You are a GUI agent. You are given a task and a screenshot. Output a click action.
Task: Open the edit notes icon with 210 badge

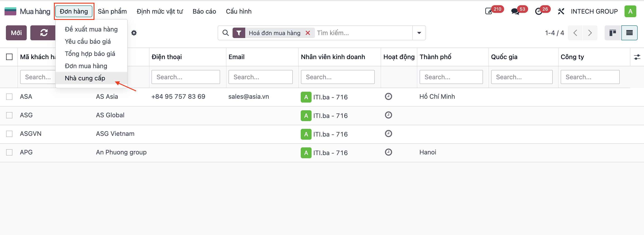tap(489, 11)
